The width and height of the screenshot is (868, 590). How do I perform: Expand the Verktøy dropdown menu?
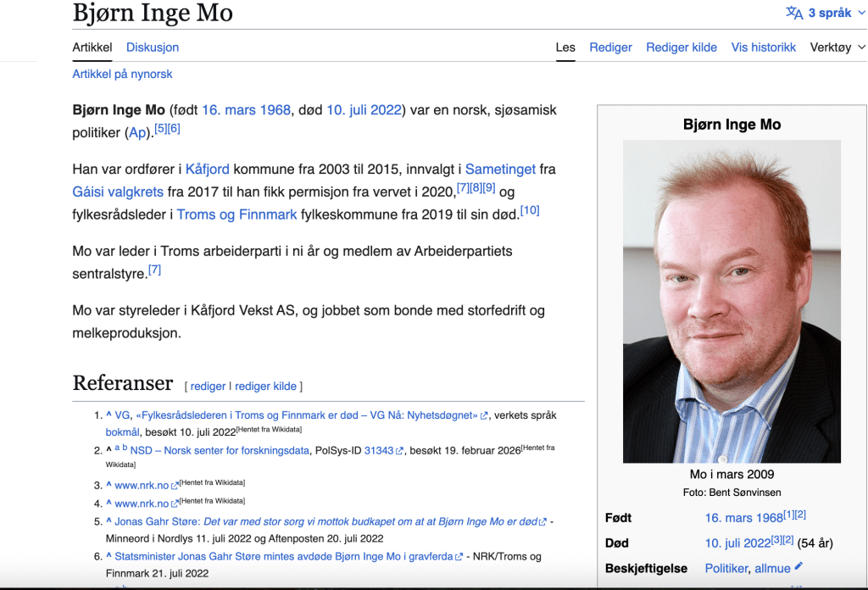coord(837,47)
